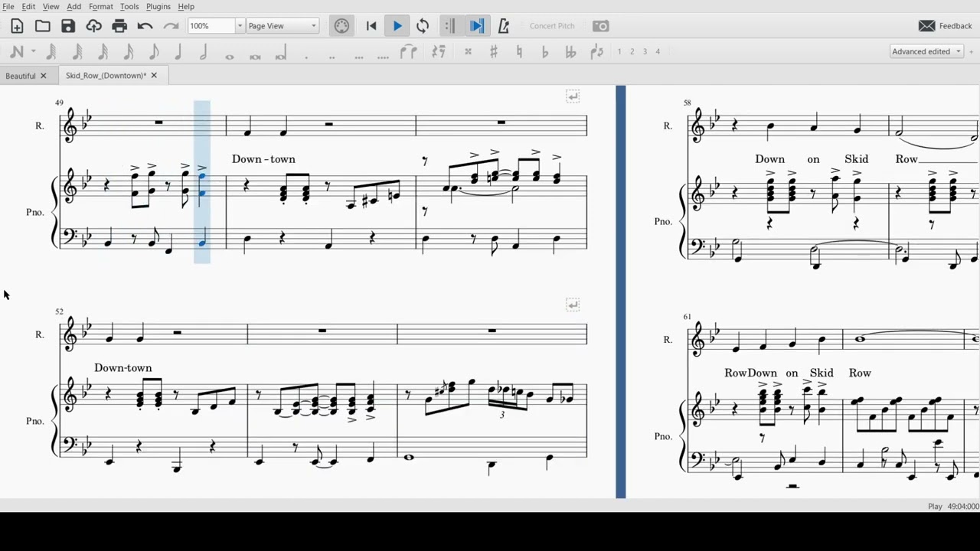Toggle play repeats button
The height and width of the screenshot is (551, 980).
click(449, 26)
